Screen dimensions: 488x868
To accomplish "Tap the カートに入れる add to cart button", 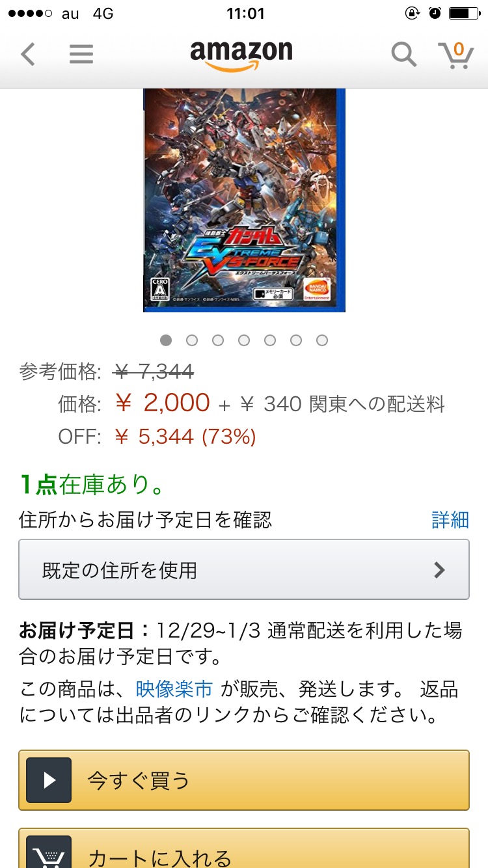I will point(244,848).
